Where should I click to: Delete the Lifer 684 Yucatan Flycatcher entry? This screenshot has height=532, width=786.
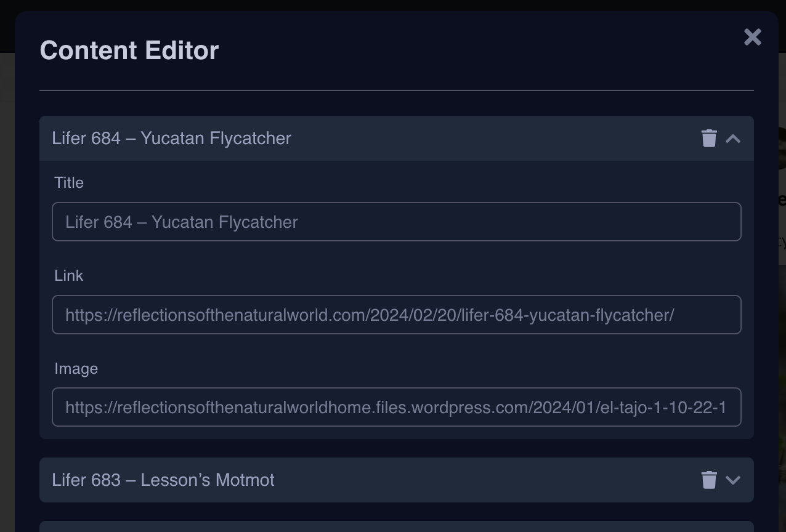pyautogui.click(x=709, y=139)
